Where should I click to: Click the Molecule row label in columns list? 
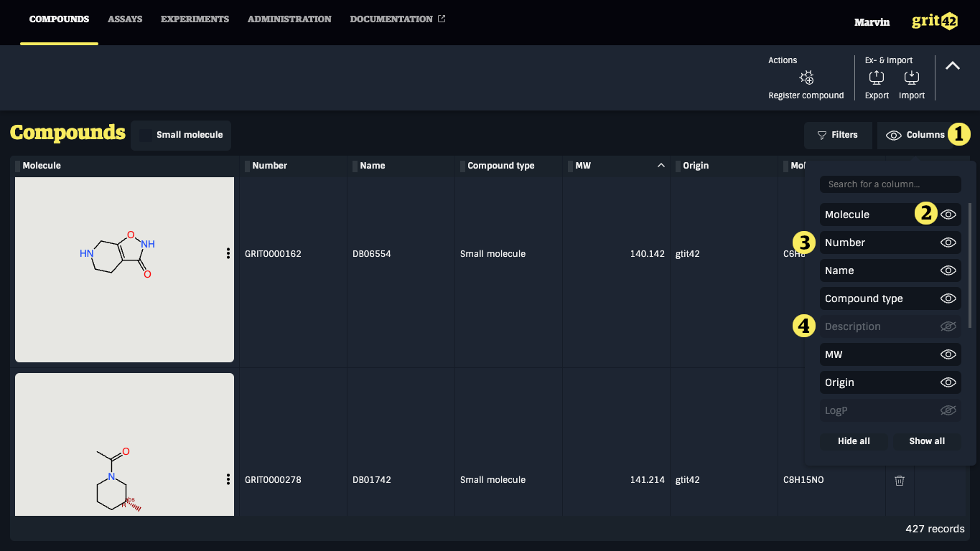[x=847, y=215]
